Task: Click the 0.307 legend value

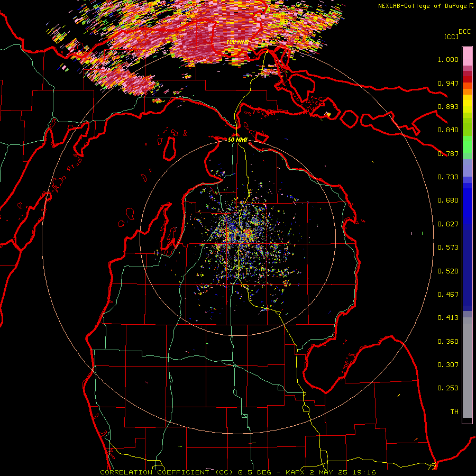Action: (x=448, y=365)
